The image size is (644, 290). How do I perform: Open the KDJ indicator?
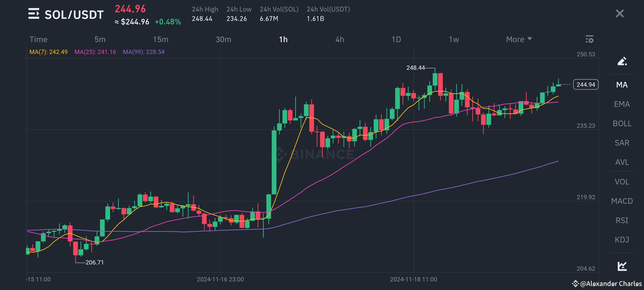622,240
